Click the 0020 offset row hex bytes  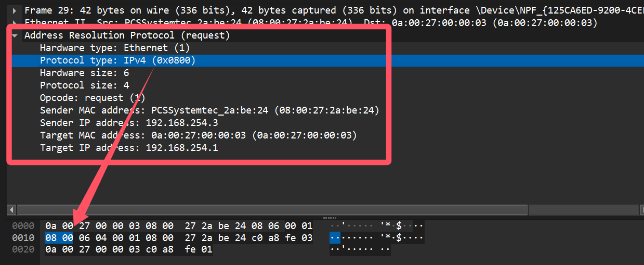[x=128, y=250]
